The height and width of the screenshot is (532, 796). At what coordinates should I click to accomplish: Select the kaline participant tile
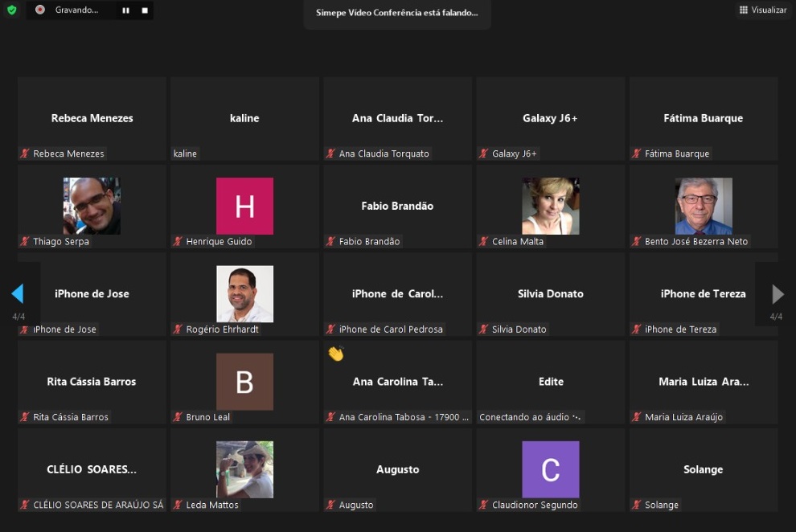pos(244,118)
